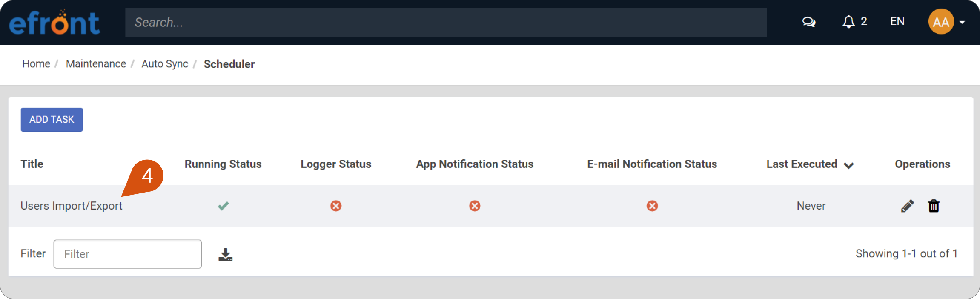Click the Showing 1-1 out of 1 text

click(x=907, y=254)
